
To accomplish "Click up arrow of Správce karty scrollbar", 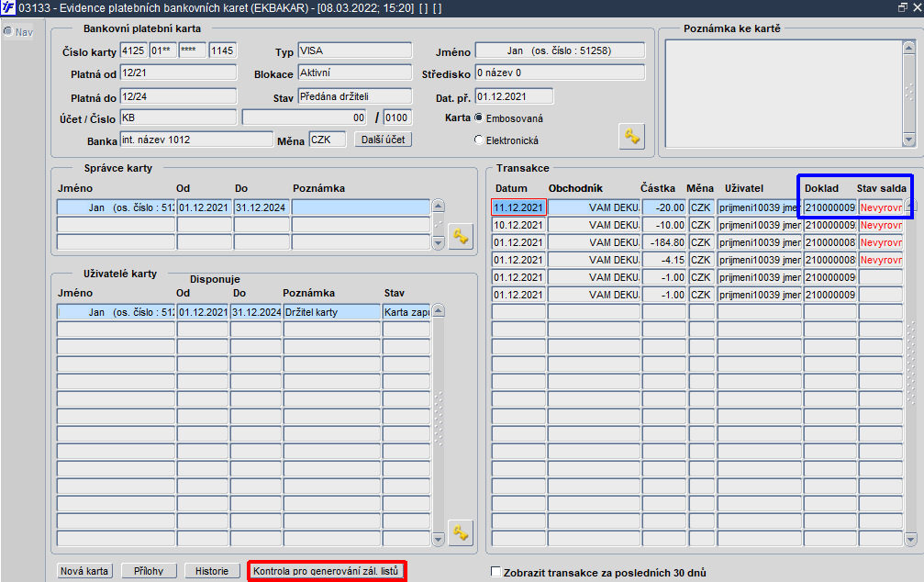I will click(x=438, y=207).
